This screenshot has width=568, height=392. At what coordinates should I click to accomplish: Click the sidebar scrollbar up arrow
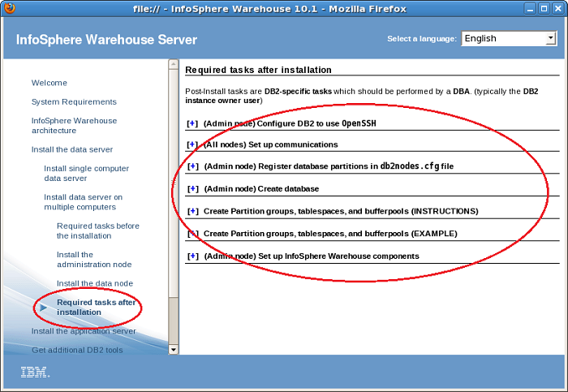pyautogui.click(x=174, y=64)
